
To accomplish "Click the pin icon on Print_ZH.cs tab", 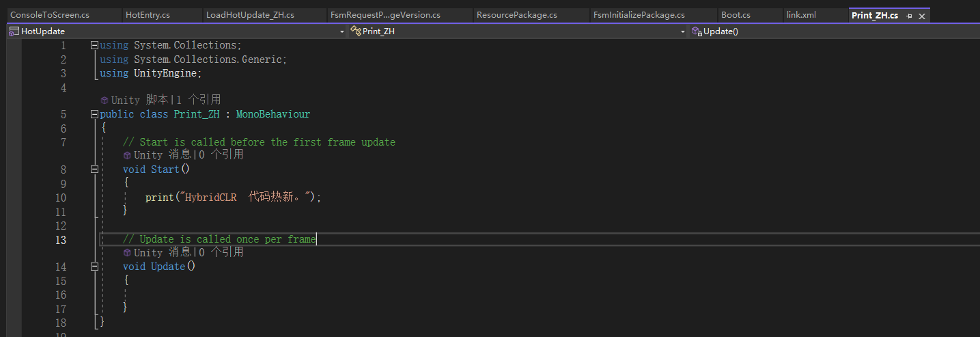I will point(909,15).
